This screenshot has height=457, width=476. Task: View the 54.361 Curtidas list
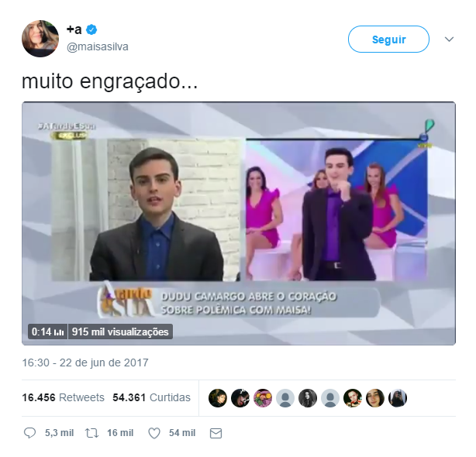point(151,397)
